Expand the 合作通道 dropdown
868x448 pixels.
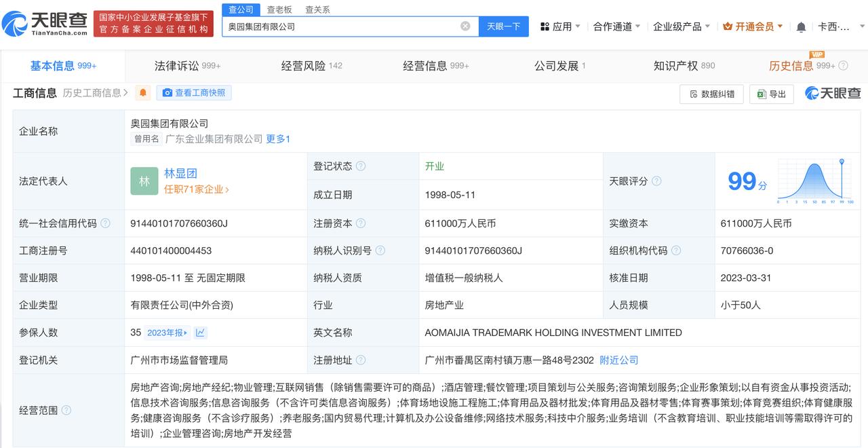point(617,26)
